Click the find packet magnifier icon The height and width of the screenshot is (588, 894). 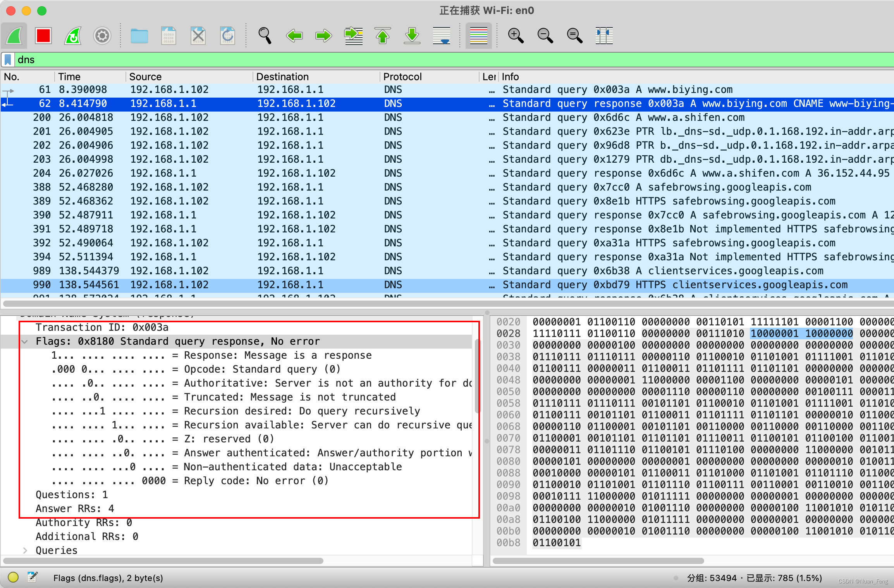point(265,36)
